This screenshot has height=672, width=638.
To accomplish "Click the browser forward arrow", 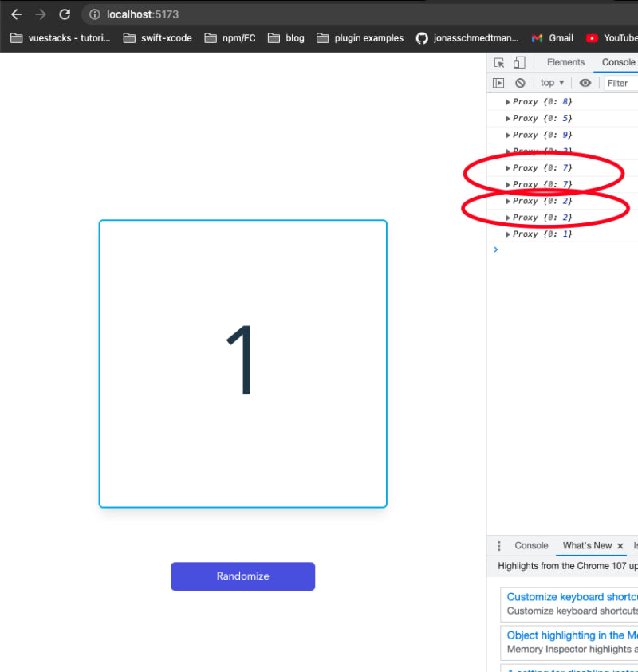I will [41, 14].
